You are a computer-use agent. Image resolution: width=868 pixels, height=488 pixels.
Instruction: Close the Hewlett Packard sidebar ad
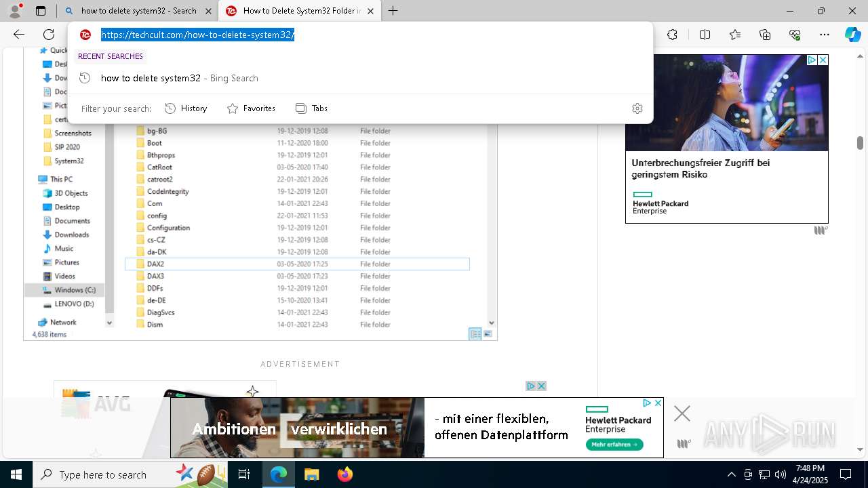(823, 60)
